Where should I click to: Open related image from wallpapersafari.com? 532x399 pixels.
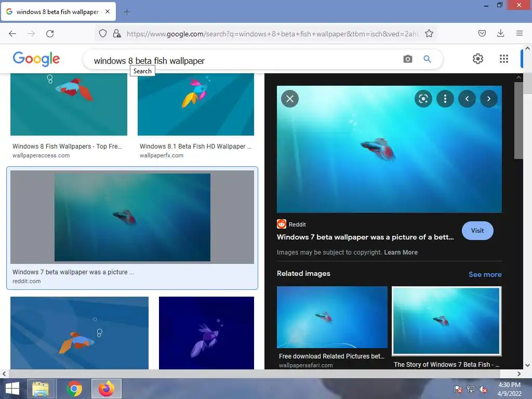point(332,317)
